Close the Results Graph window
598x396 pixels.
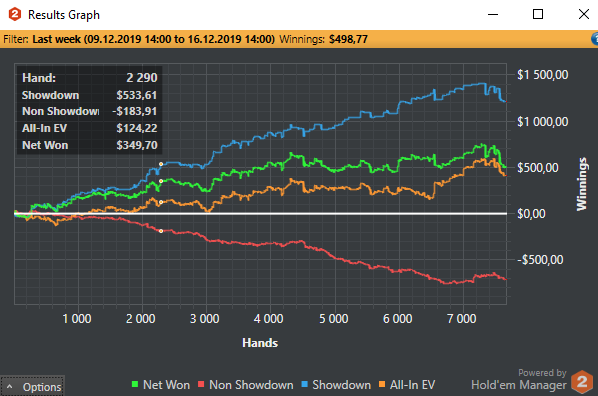(584, 14)
